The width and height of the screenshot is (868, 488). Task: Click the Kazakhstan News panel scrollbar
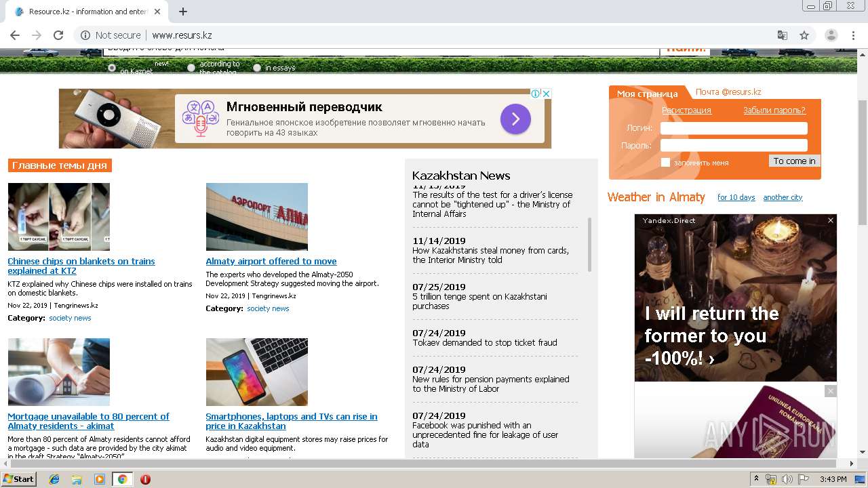tap(589, 244)
